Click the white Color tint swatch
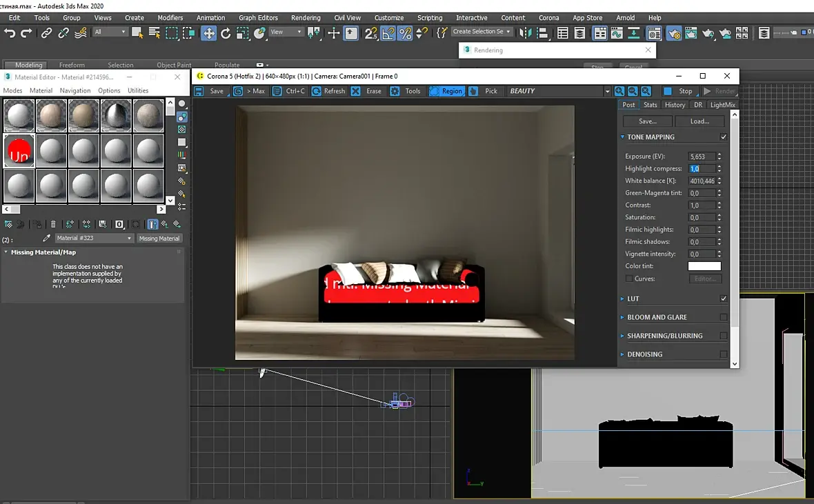 click(x=704, y=266)
